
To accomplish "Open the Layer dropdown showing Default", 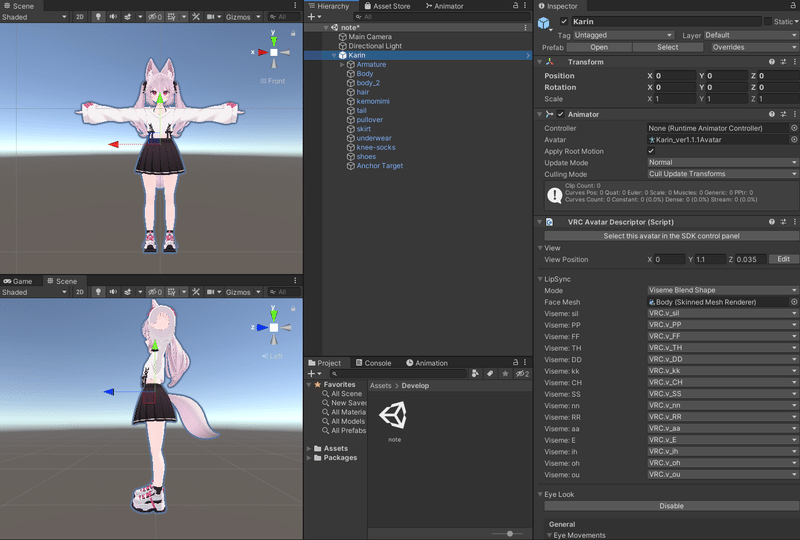I will coord(751,35).
